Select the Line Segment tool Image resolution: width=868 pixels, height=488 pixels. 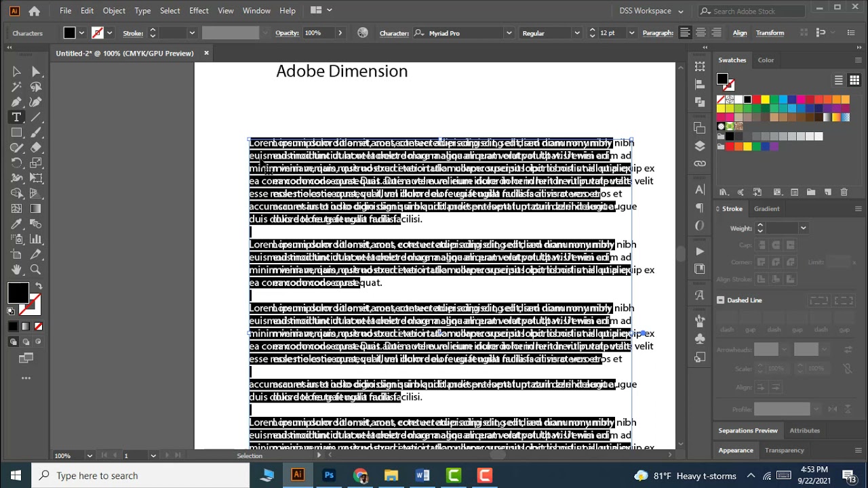36,117
